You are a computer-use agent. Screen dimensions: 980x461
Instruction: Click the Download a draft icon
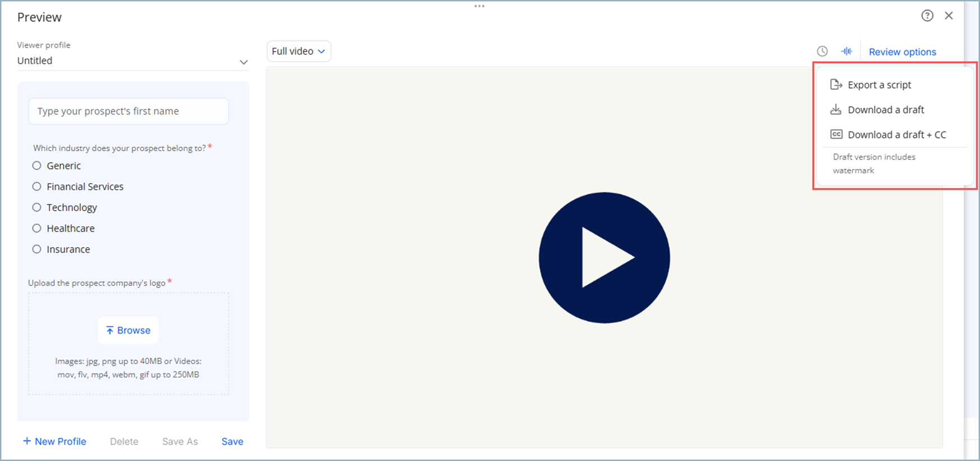(x=836, y=109)
